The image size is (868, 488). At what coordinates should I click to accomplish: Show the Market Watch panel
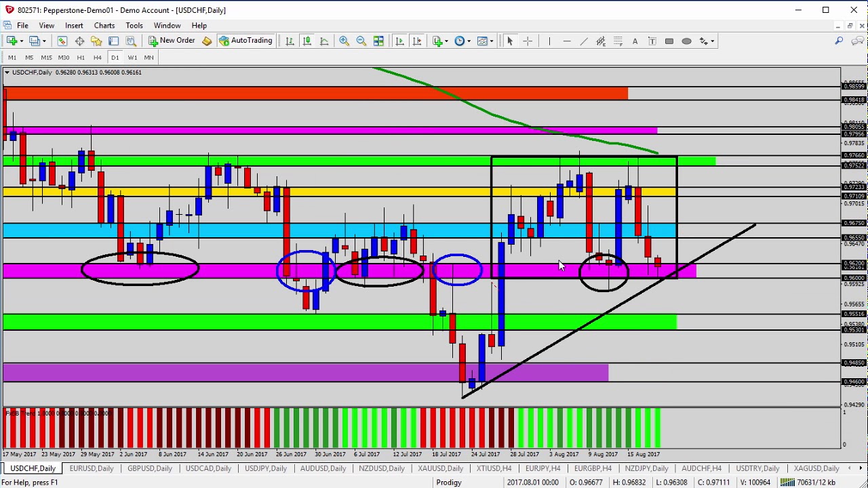(x=62, y=41)
